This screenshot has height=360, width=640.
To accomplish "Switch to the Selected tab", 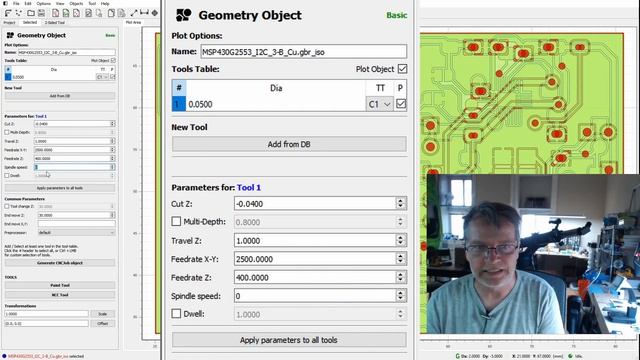I will pos(29,22).
